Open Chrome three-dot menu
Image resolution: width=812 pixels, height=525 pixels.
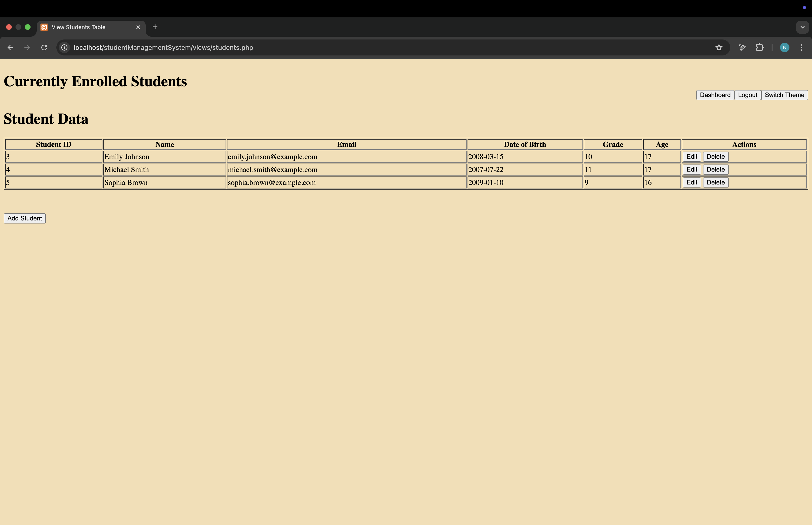pyautogui.click(x=801, y=47)
